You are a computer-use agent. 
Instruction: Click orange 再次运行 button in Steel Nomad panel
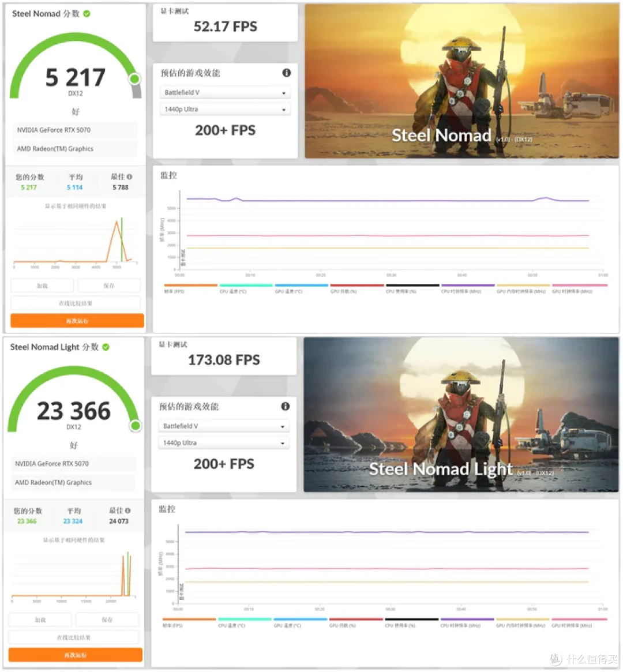point(77,321)
